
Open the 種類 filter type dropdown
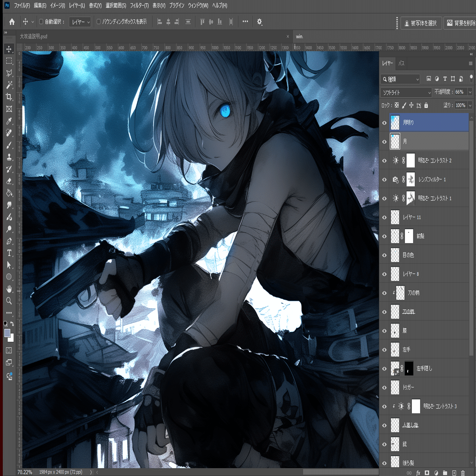[x=400, y=79]
